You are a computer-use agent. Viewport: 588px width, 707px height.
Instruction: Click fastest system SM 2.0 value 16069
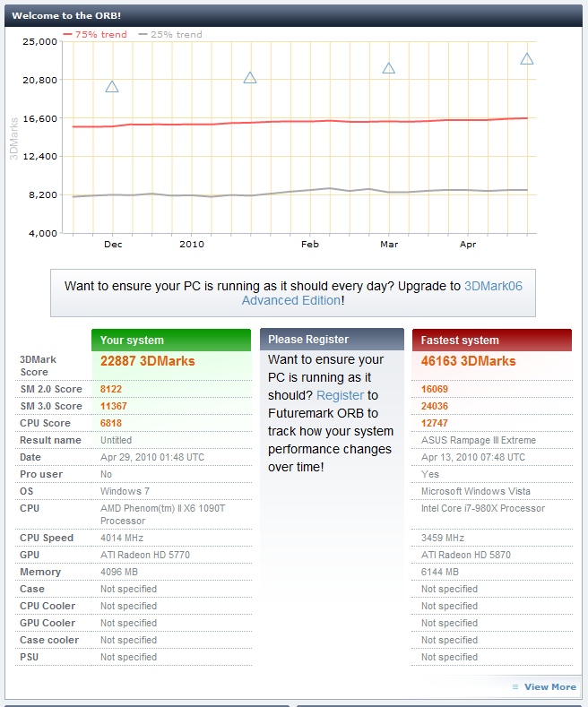pyautogui.click(x=435, y=389)
